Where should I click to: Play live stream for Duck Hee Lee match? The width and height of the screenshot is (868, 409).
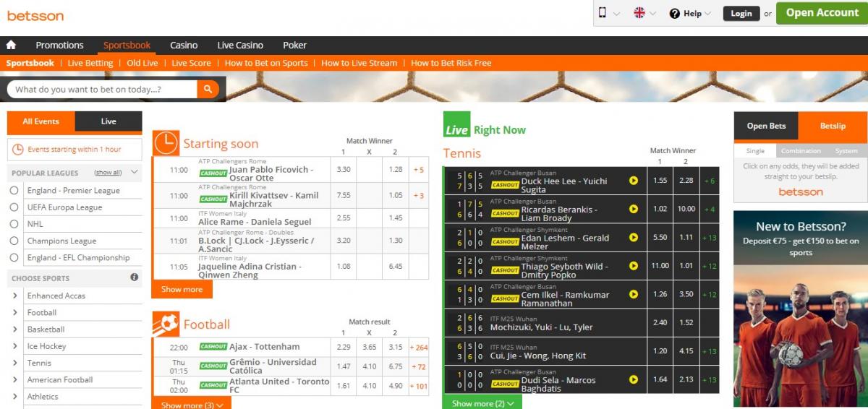tap(634, 181)
